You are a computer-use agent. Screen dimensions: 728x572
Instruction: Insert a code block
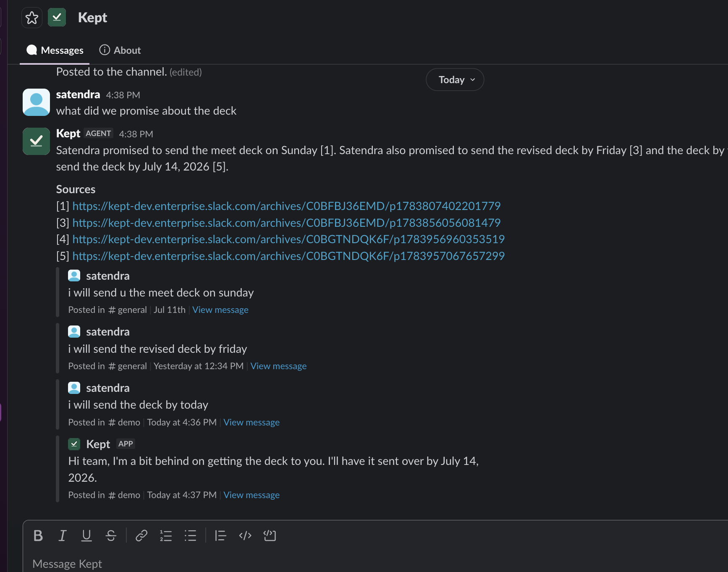tap(270, 535)
